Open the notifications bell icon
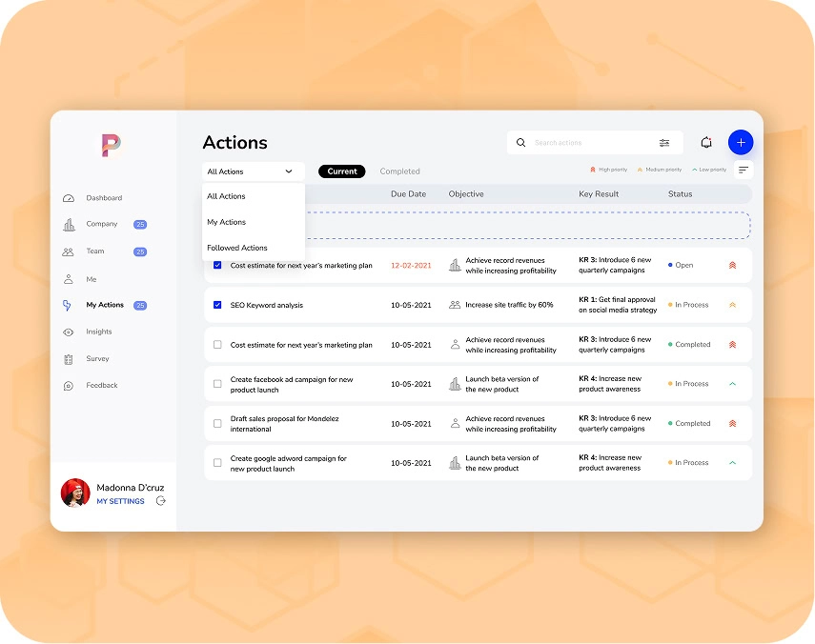The width and height of the screenshot is (815, 644). click(x=706, y=142)
